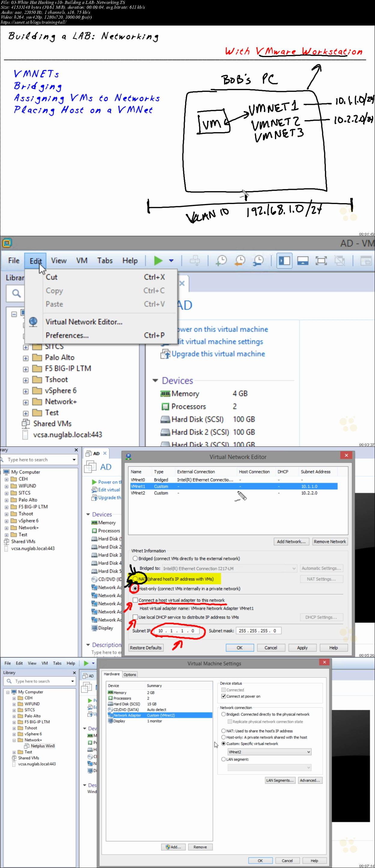Toggle the show library toolbar icon
This screenshot has height=868, width=375.
(284, 260)
